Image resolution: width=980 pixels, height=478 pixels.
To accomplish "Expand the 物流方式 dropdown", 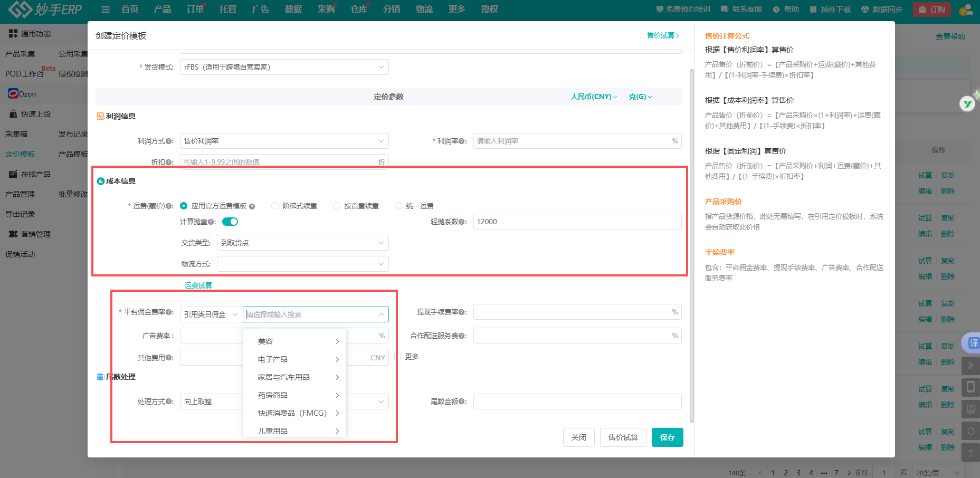I will [x=302, y=264].
